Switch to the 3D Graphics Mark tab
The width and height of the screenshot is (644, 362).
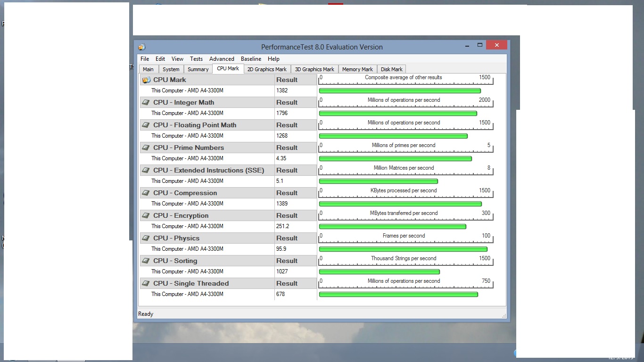314,69
